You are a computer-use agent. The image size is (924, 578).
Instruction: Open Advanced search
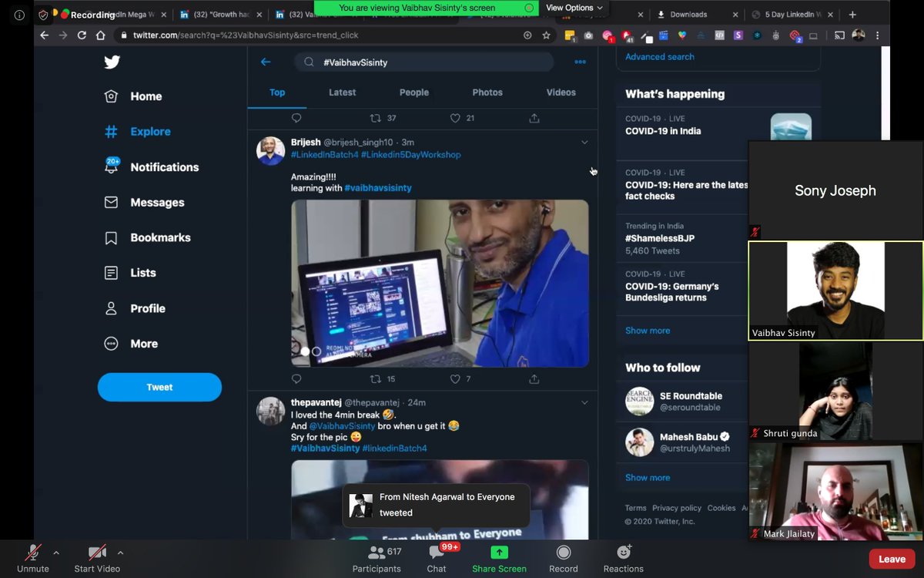[x=659, y=56]
